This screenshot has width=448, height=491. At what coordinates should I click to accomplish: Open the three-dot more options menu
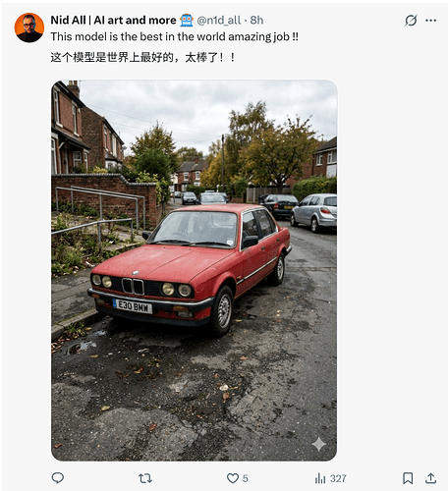[x=430, y=21]
